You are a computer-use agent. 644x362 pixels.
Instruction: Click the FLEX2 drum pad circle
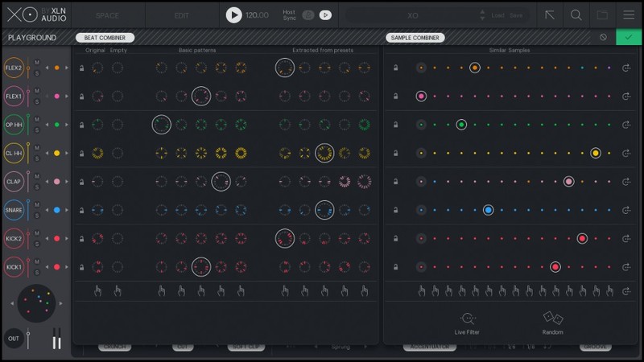coord(14,68)
